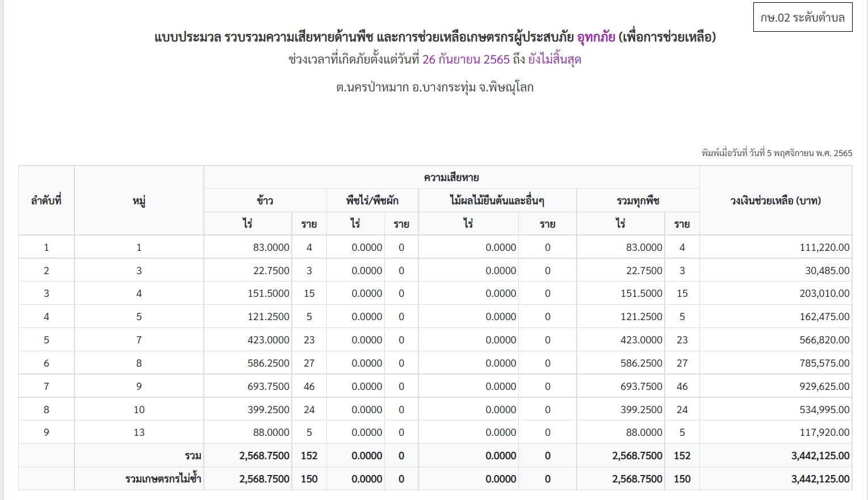Click rice area 22.7500 in ข้าว column

click(x=271, y=271)
